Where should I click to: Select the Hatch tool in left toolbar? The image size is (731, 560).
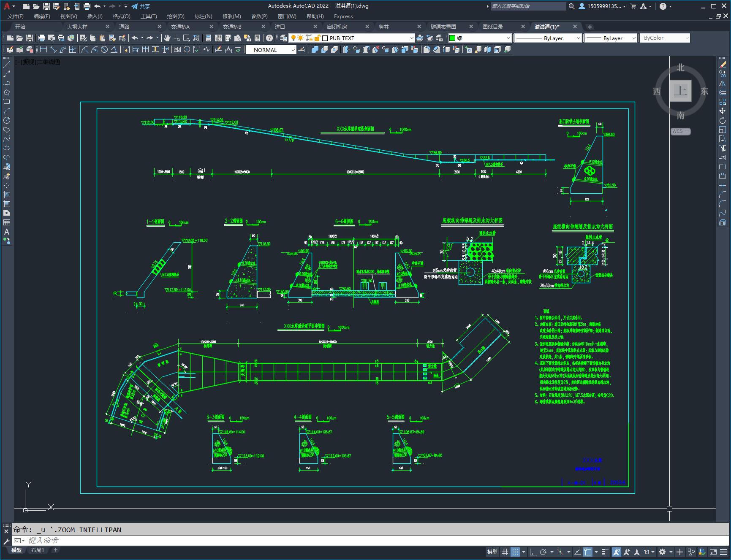[x=7, y=195]
